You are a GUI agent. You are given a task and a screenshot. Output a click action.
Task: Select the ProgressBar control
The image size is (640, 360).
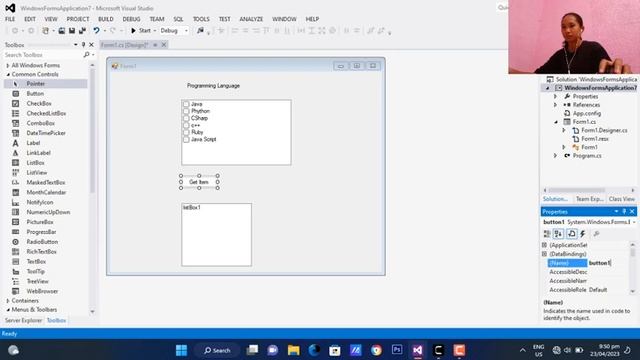(41, 232)
